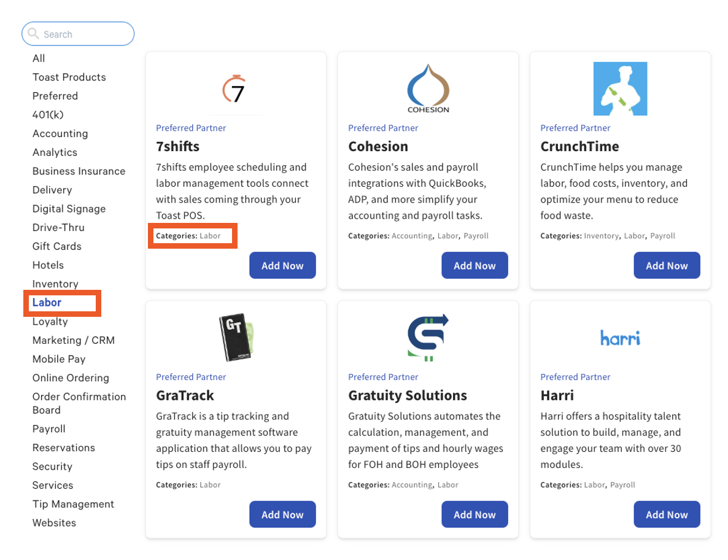Click Add Now for Gratuity Solutions
The image size is (728, 560).
click(x=474, y=514)
